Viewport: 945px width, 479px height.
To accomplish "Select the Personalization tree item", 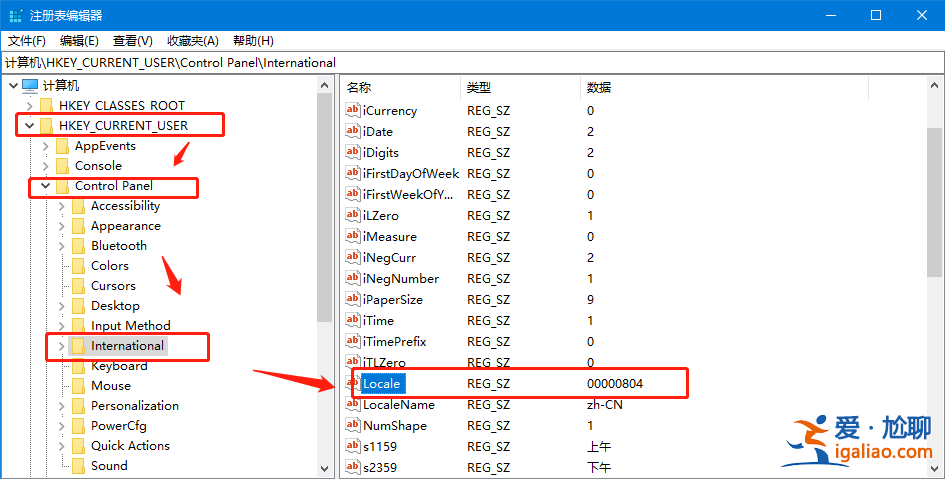I will coord(135,406).
